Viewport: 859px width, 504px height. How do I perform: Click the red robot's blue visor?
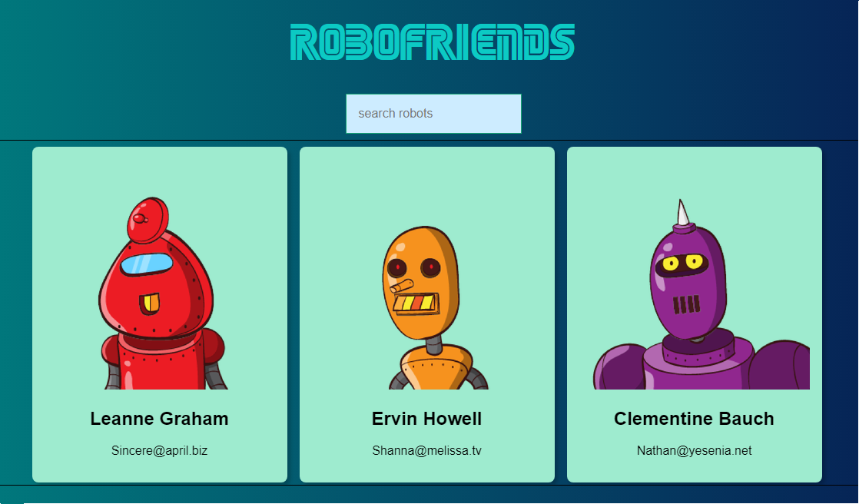(x=147, y=264)
